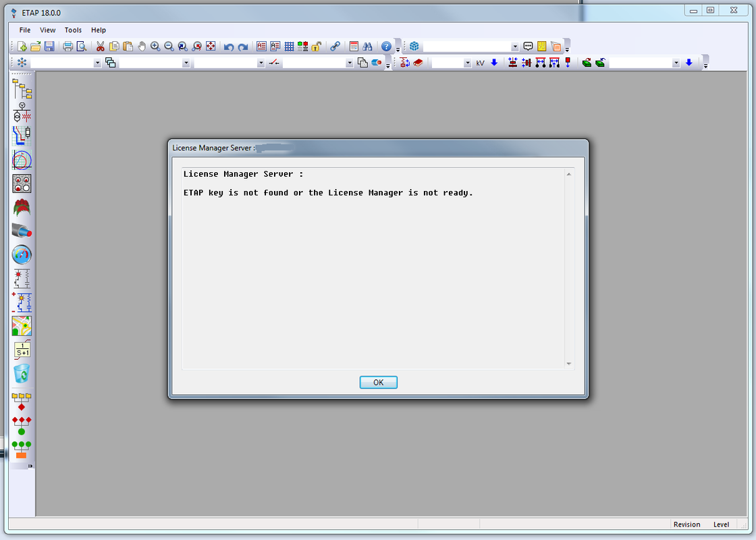Open the 1/S+1 transfer function icon
The width and height of the screenshot is (756, 540).
click(x=22, y=350)
